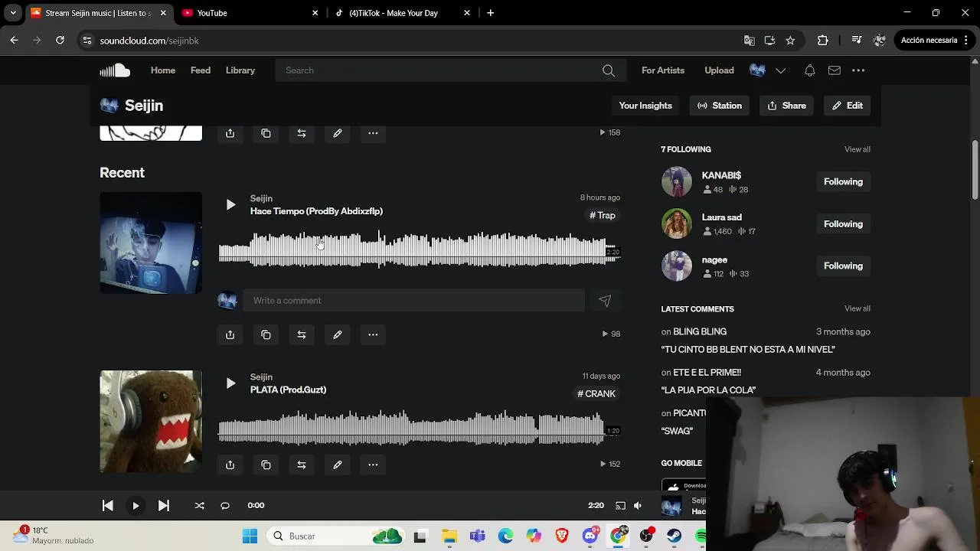
Task: Open Hace Tiempo cover artwork
Action: click(x=151, y=243)
